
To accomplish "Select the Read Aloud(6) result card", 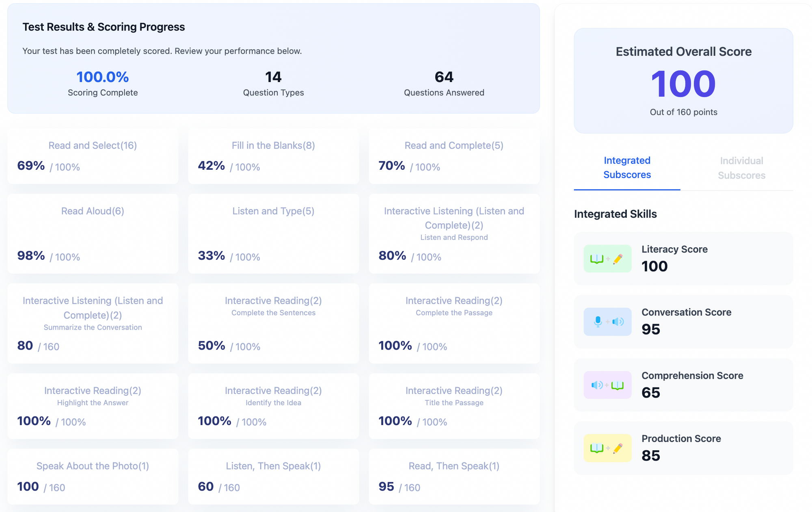I will [93, 233].
